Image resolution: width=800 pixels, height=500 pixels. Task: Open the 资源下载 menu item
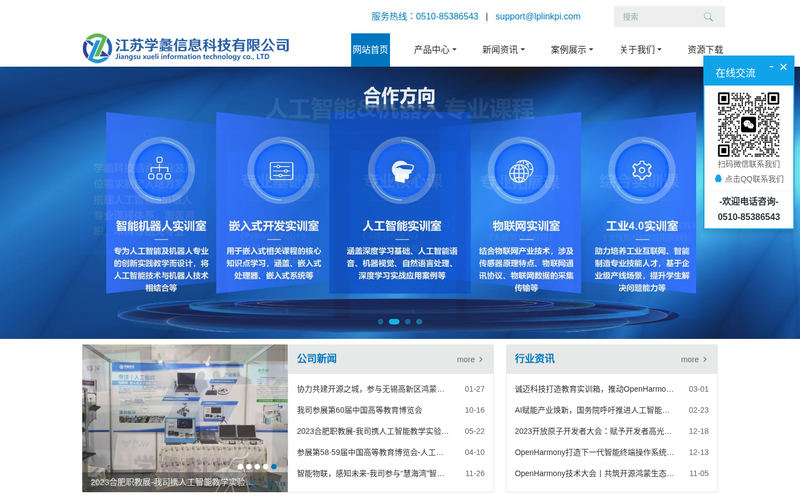(705, 49)
